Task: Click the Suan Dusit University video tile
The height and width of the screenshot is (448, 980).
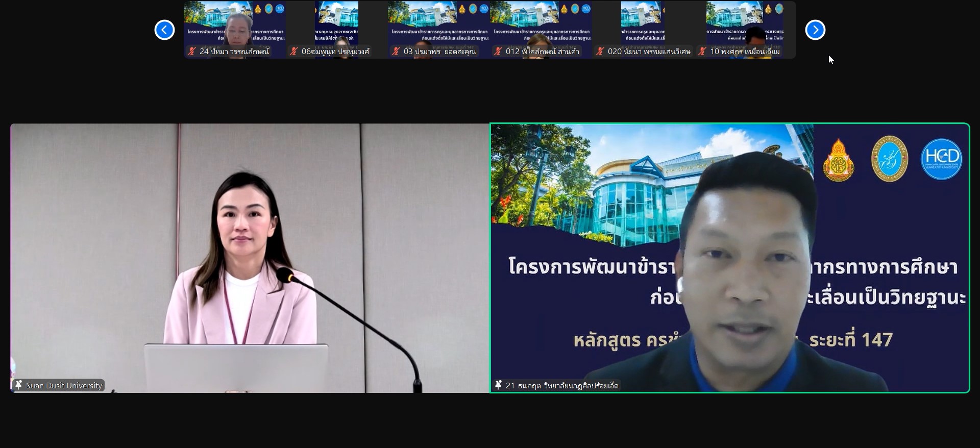Action: 250,245
